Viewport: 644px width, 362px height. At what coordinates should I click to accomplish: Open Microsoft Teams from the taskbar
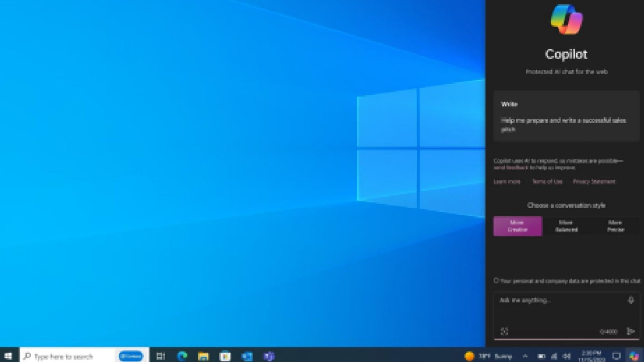(x=269, y=356)
